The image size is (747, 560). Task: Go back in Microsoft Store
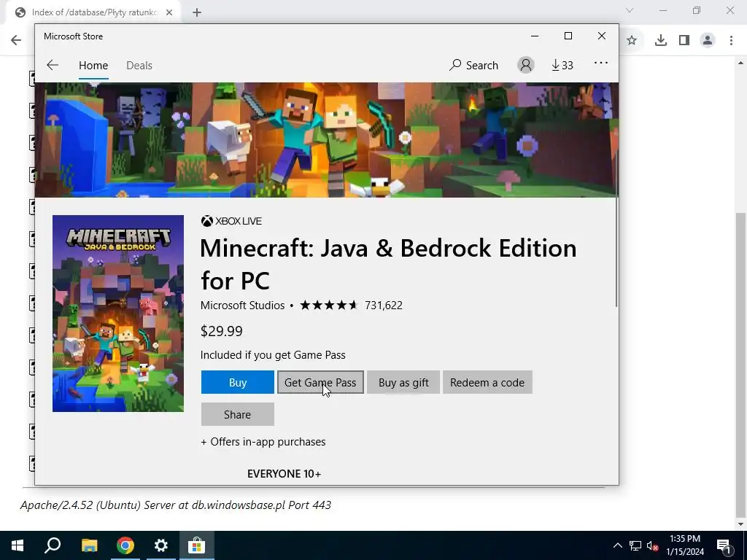point(53,65)
